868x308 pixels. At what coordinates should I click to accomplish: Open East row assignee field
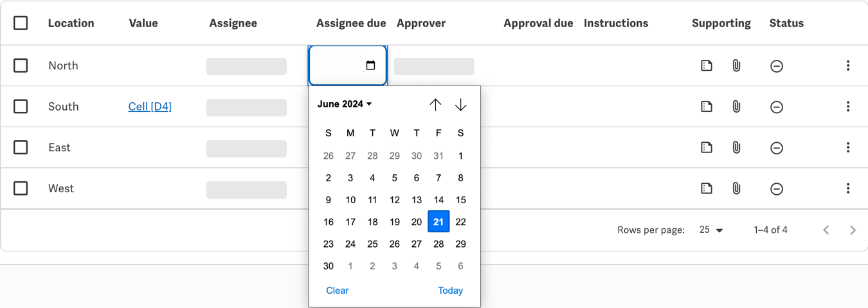[x=246, y=149]
